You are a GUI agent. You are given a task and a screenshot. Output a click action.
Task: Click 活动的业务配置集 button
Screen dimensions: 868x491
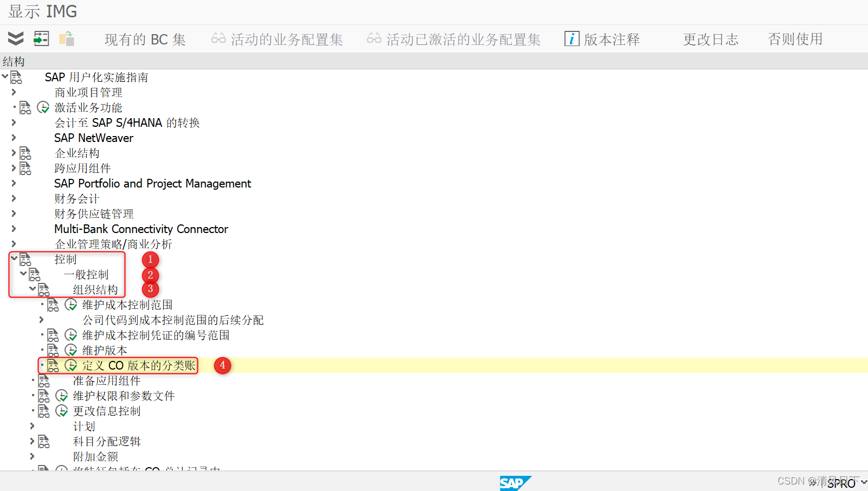point(277,40)
